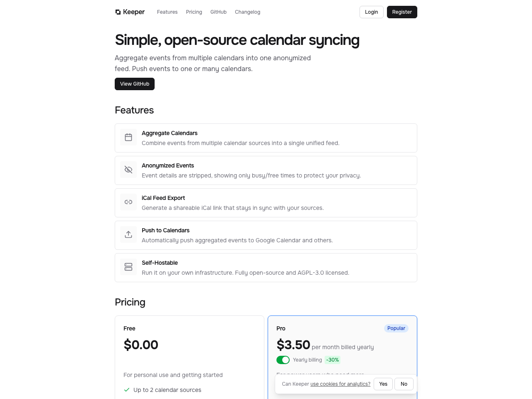Viewport: 532px width, 399px height.
Task: Open the Changelog nav link
Action: pos(247,12)
